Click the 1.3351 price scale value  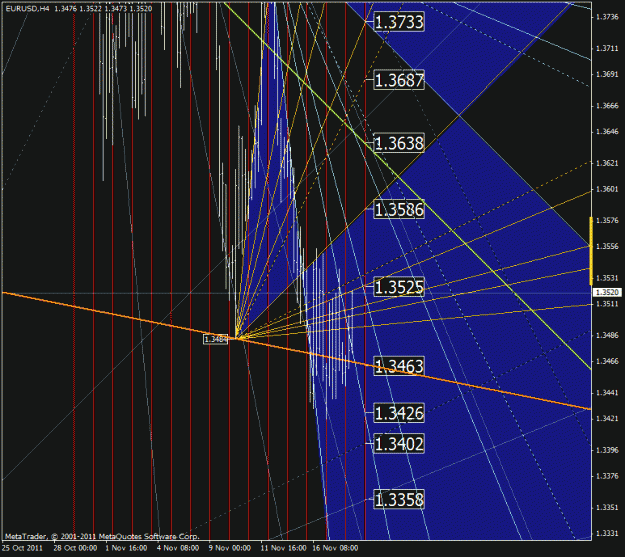(x=607, y=508)
